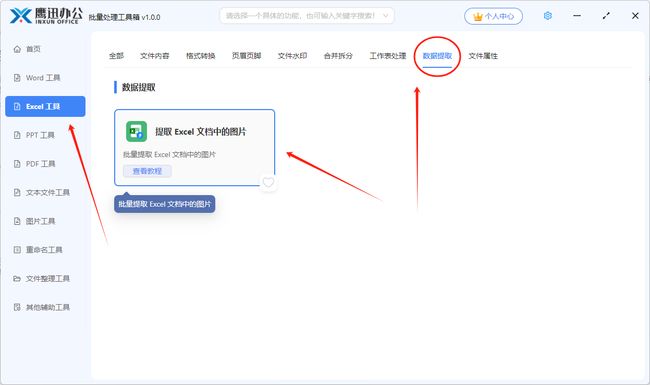The height and width of the screenshot is (385, 650).
Task: Open PDF 工具 in sidebar
Action: pos(40,164)
